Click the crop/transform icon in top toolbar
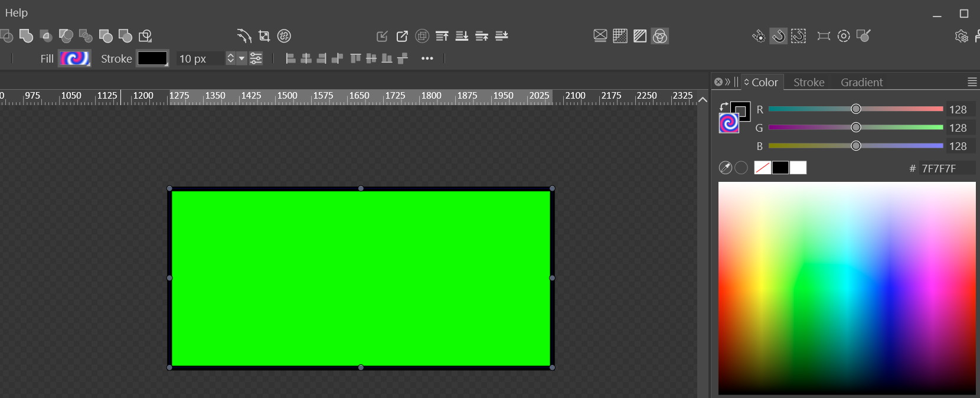 point(264,36)
